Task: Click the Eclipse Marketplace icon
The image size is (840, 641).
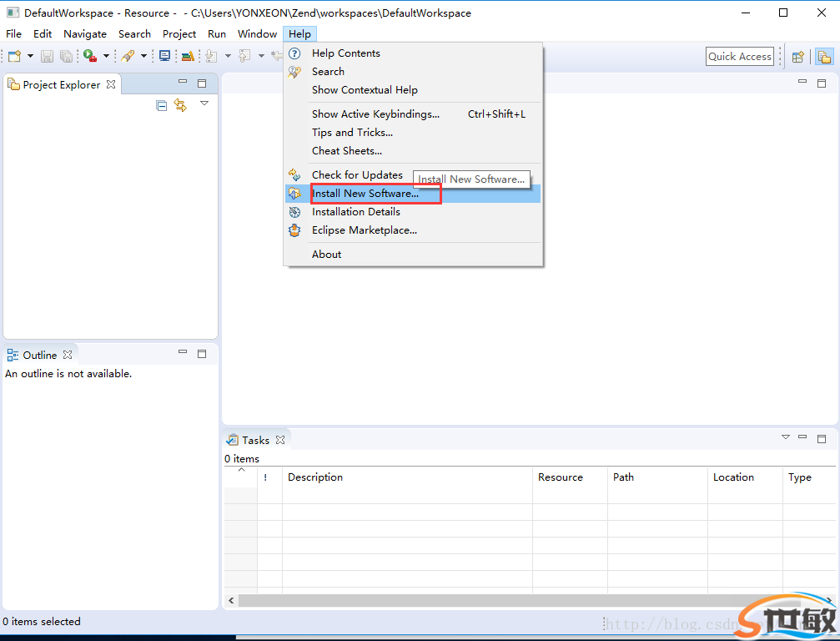Action: pos(294,230)
